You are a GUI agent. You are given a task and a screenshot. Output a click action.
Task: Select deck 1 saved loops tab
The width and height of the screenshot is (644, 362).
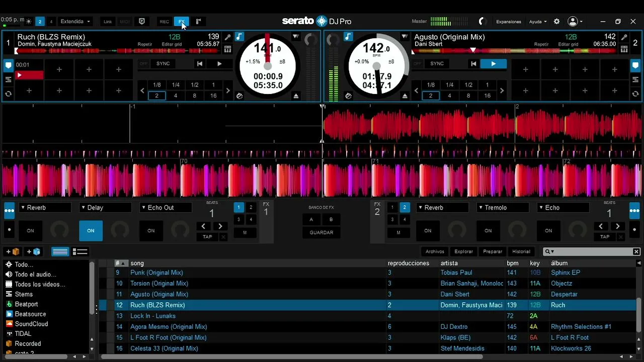tap(8, 79)
